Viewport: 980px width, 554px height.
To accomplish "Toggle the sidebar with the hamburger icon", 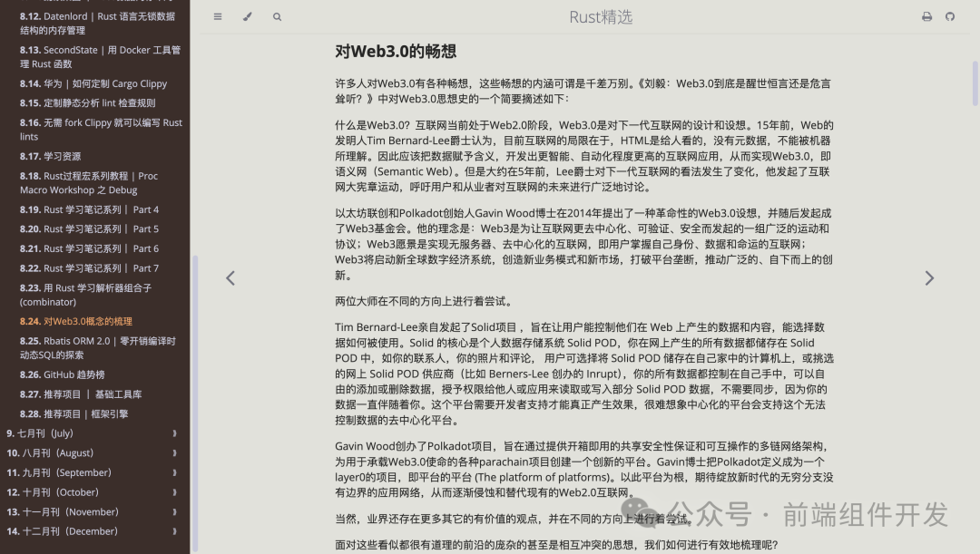I will 218,16.
